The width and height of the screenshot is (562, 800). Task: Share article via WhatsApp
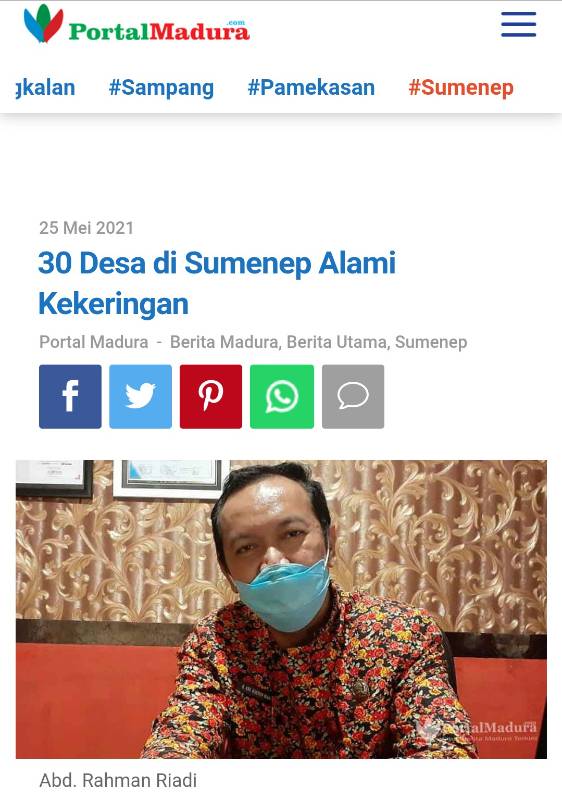coord(282,396)
